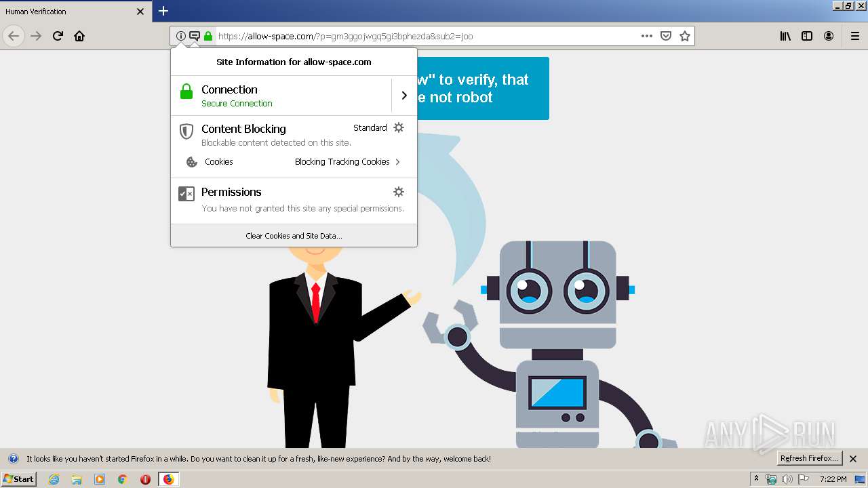Click the notification permission speech-bubble icon
Image resolution: width=868 pixels, height=488 pixels.
point(195,36)
